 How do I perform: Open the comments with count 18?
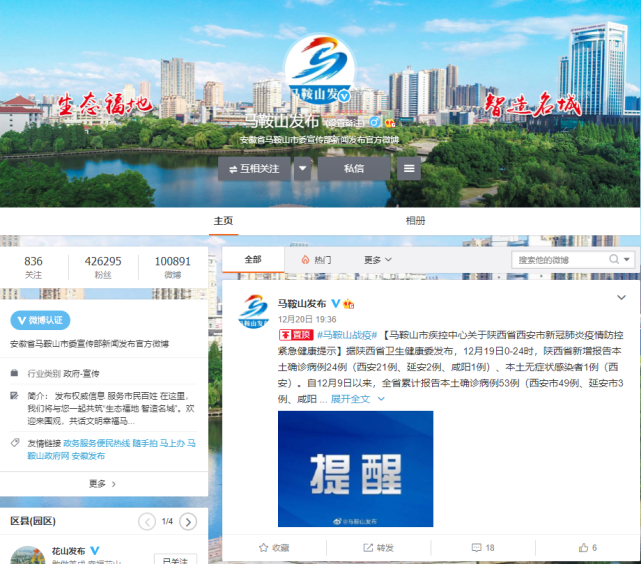click(x=483, y=548)
